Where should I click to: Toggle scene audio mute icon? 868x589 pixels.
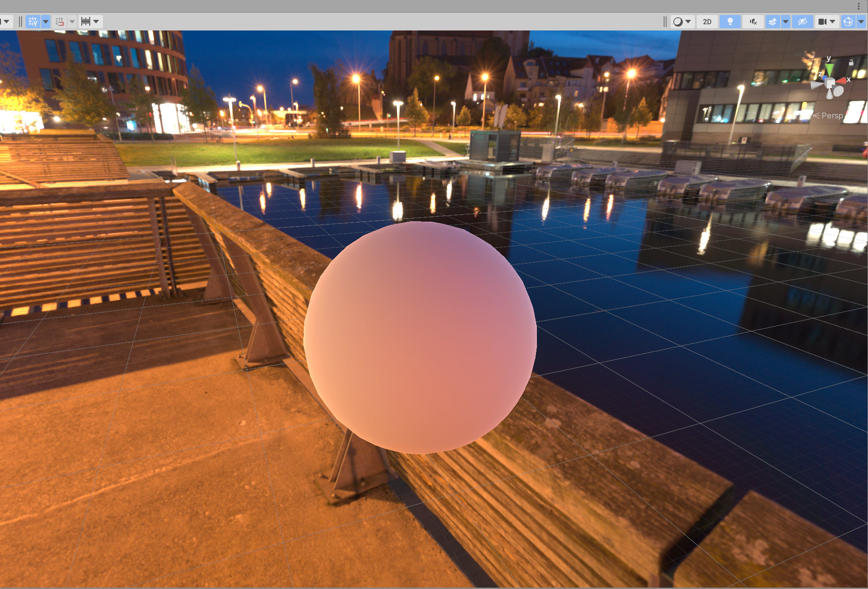point(753,21)
